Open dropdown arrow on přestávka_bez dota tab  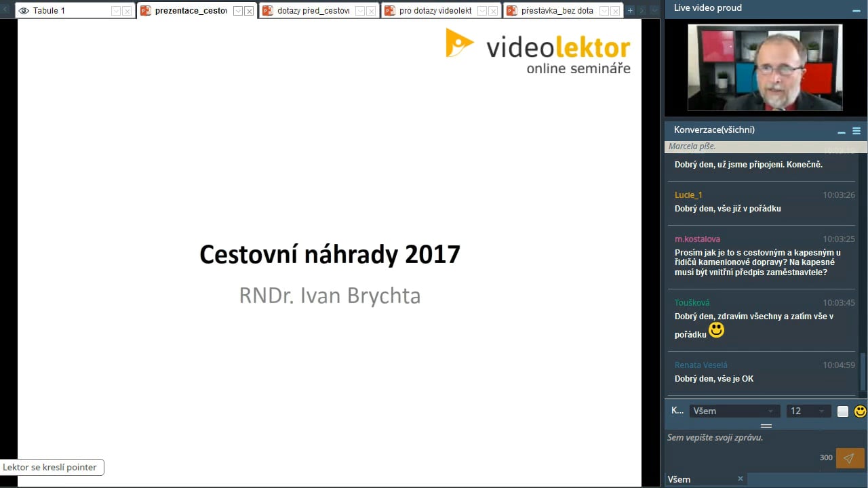click(x=604, y=11)
